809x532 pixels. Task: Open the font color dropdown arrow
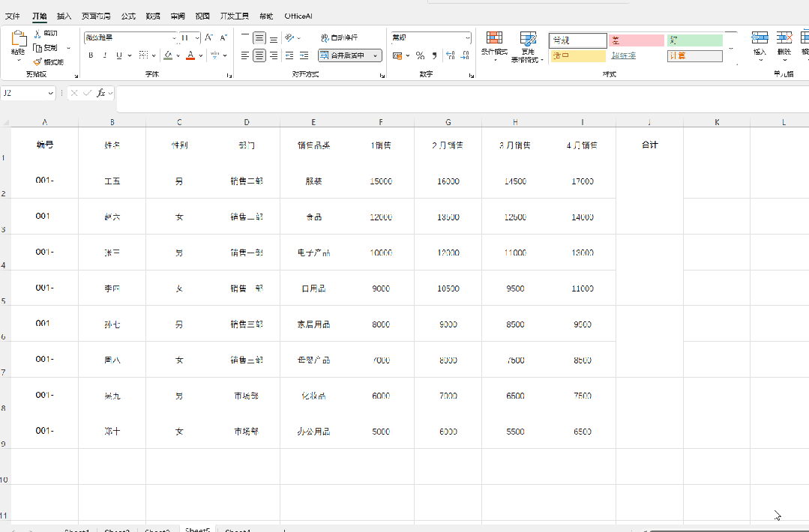[x=201, y=55]
